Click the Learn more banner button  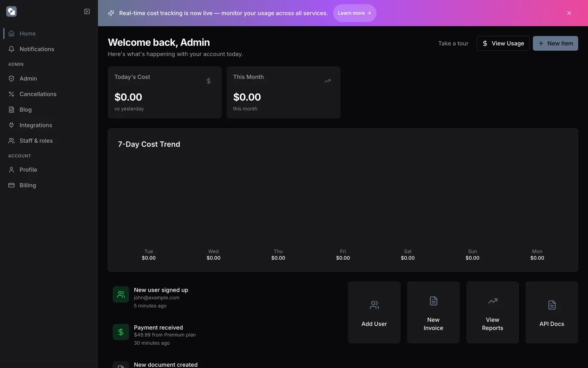pyautogui.click(x=354, y=13)
